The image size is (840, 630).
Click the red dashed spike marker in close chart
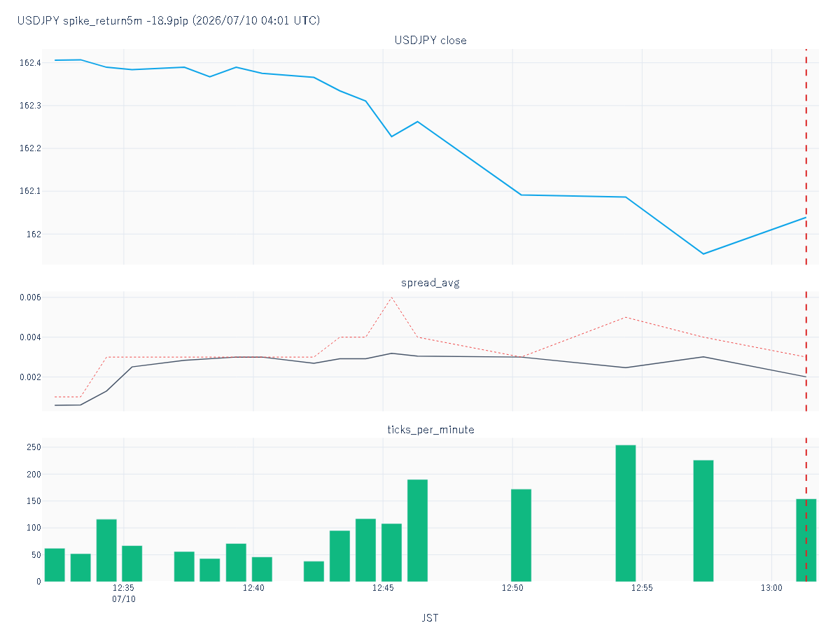tap(806, 157)
